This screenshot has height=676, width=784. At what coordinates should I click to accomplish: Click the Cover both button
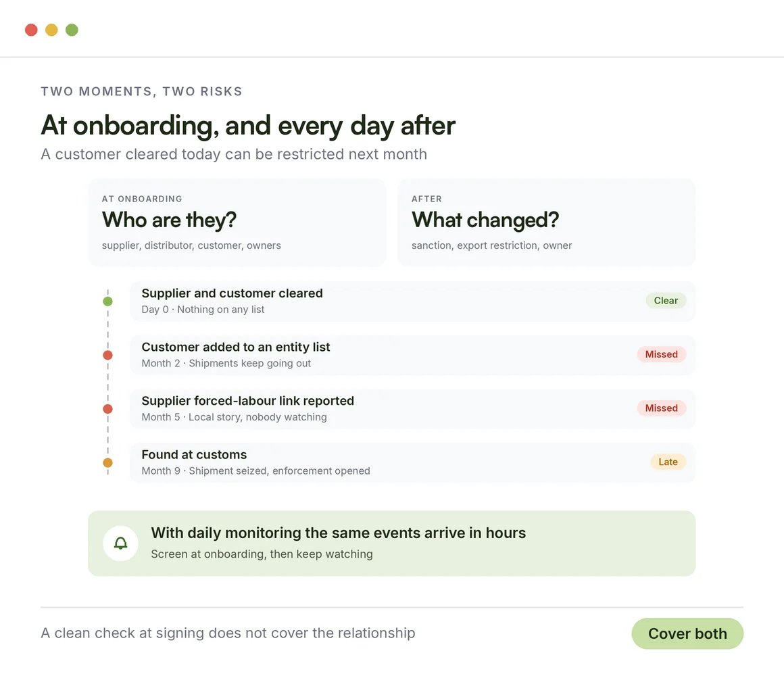point(687,633)
